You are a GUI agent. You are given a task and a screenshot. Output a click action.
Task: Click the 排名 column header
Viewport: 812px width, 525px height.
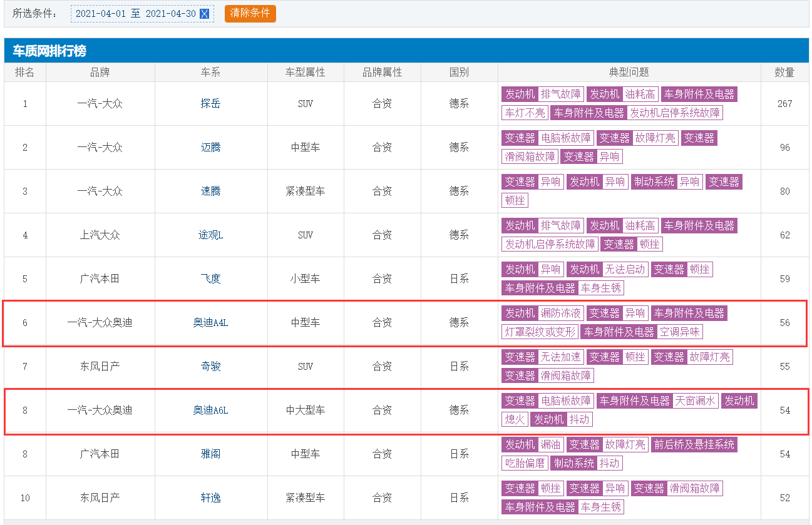[25, 73]
